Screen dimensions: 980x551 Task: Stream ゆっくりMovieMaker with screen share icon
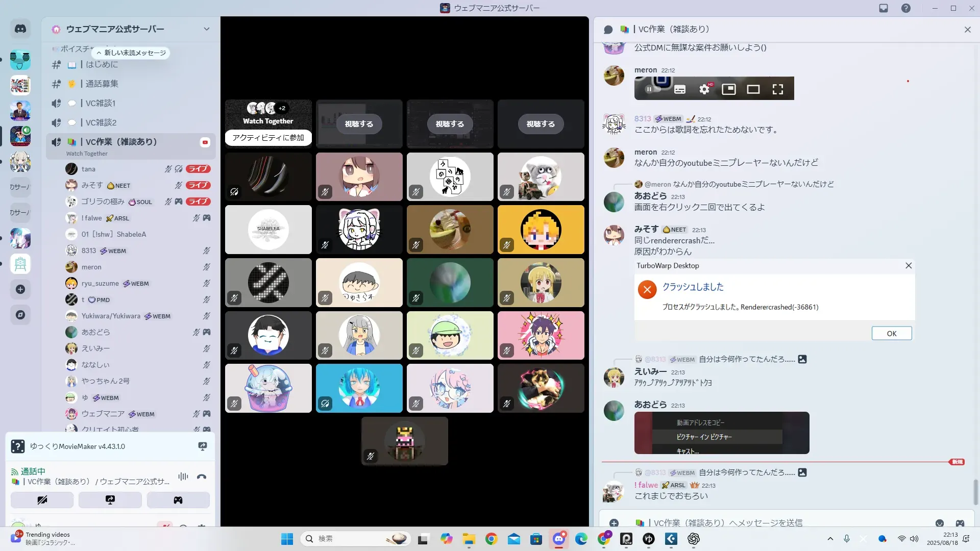203,446
